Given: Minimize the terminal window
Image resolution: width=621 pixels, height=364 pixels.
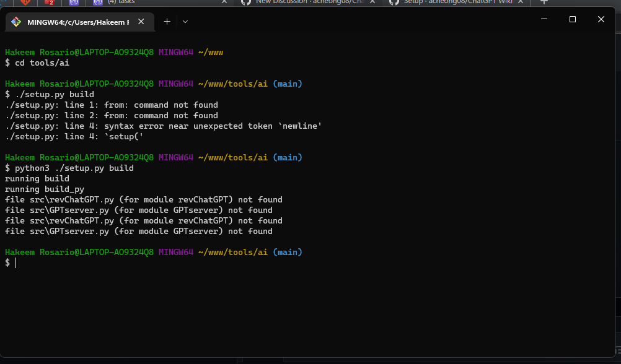Looking at the screenshot, I should pos(544,19).
